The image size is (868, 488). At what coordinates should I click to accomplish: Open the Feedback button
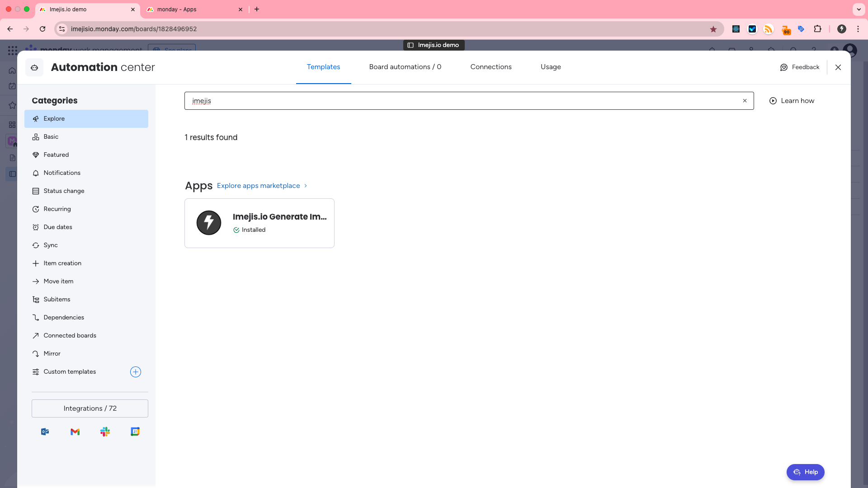click(x=800, y=67)
